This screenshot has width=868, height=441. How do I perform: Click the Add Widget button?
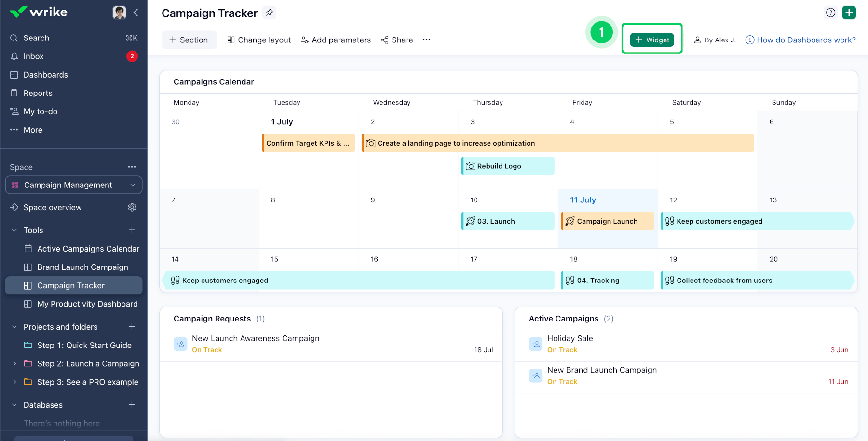[652, 40]
